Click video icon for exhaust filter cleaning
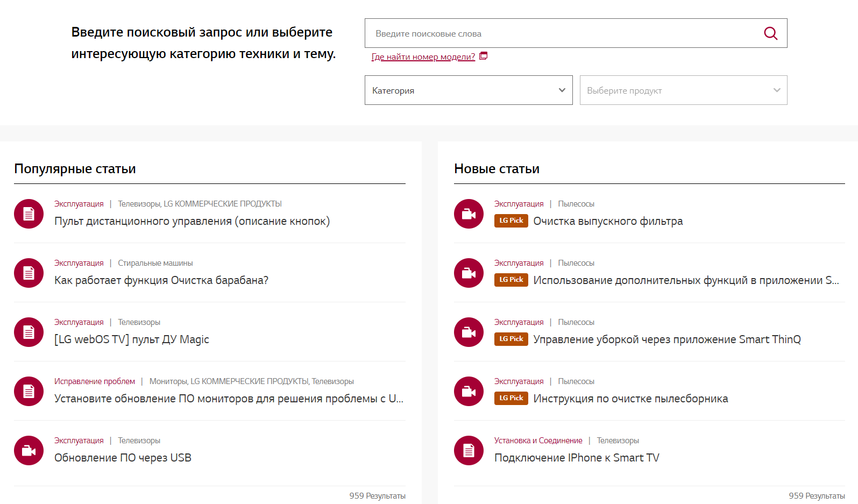Viewport: 858px width, 504px height. 469,214
